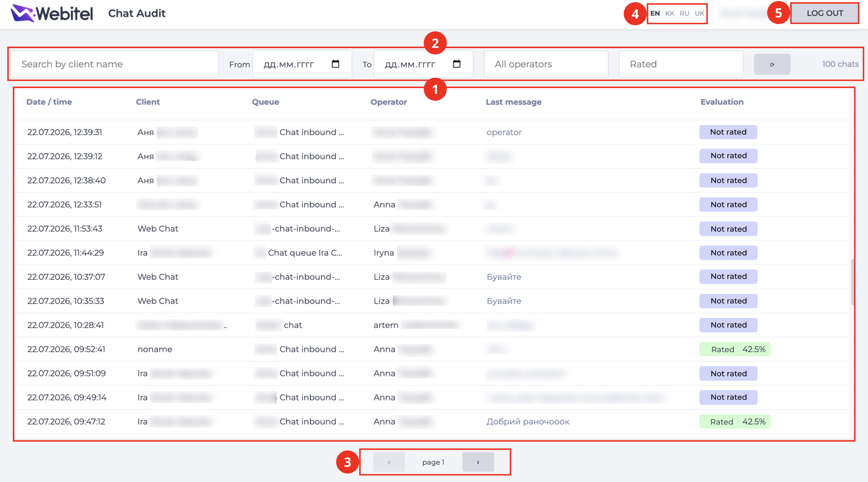Open the 'Добрий раночооок' last message

click(528, 422)
